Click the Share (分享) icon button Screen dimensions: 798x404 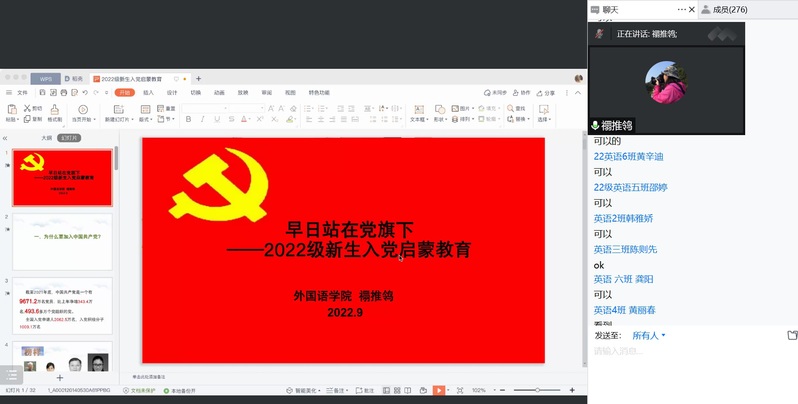click(546, 93)
